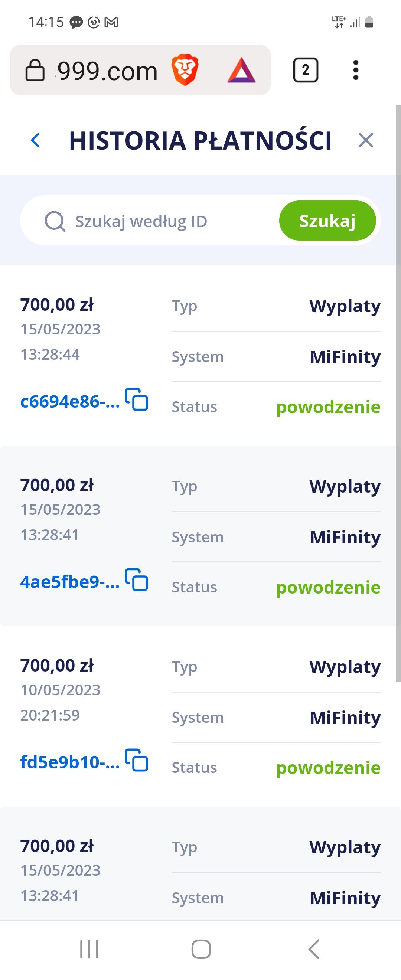Tap Android recent apps button

[89, 949]
